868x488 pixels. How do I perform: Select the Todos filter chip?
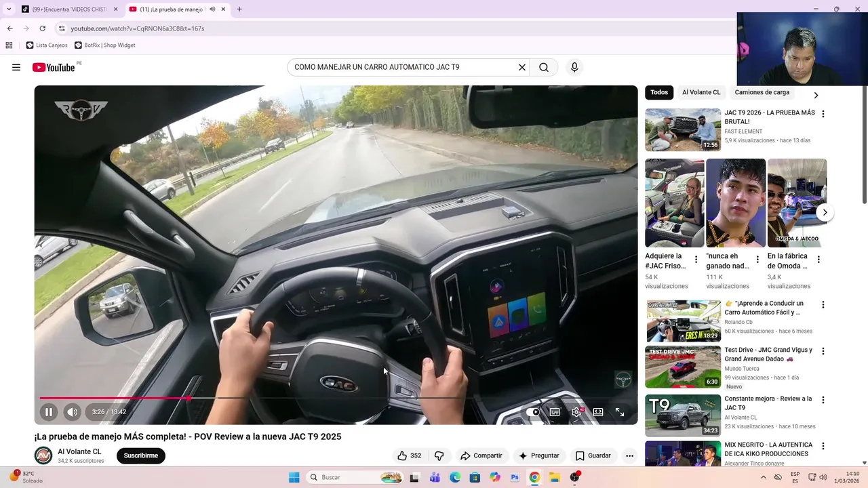659,92
